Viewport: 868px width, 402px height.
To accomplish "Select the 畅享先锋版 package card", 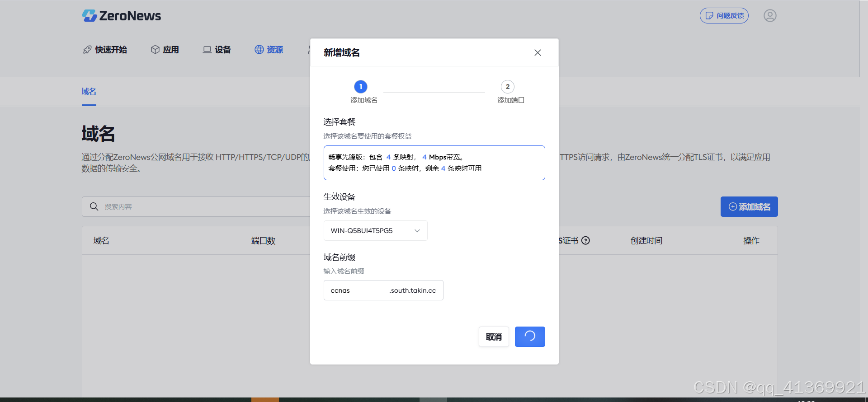I will point(434,163).
